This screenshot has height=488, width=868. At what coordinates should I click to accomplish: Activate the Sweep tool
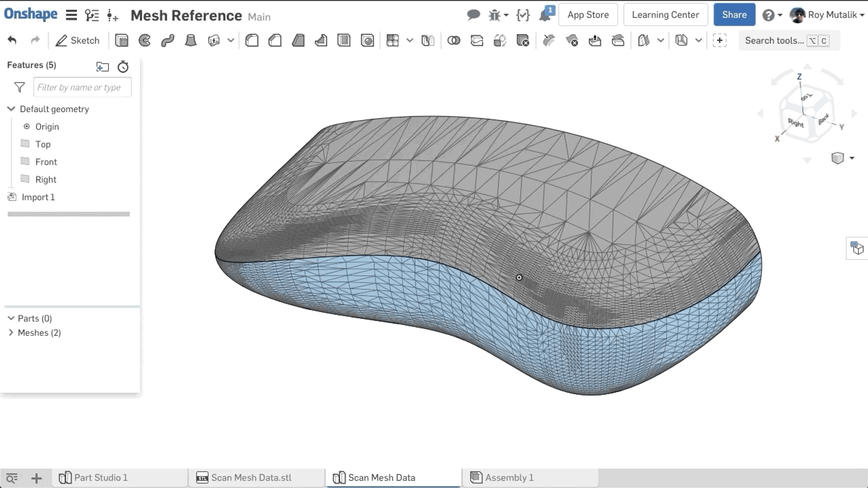tap(168, 41)
